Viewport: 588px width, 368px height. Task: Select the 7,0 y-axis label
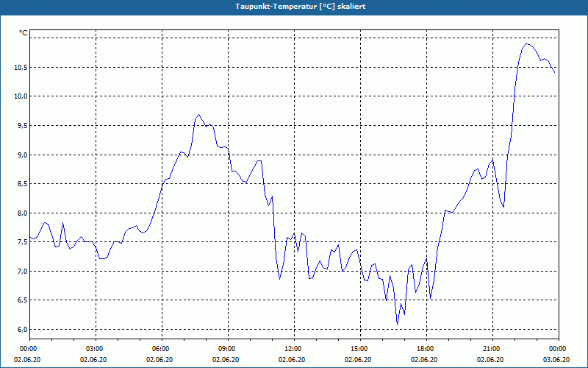(x=23, y=271)
